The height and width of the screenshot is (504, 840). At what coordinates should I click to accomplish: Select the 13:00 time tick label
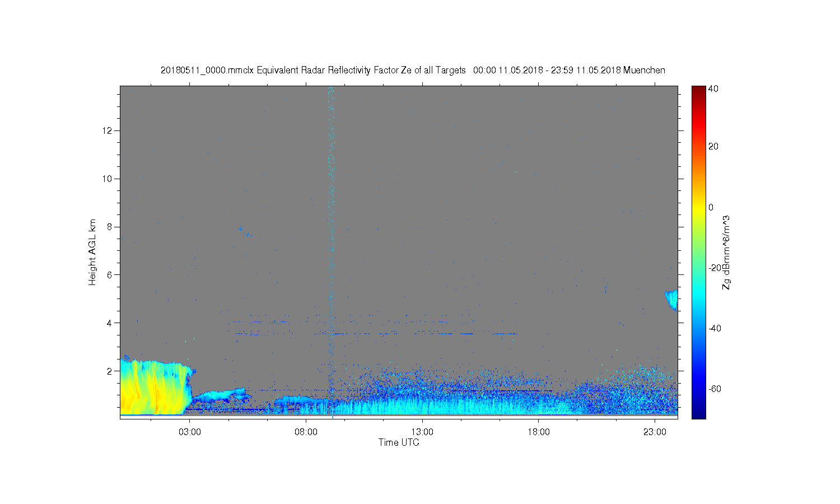coord(422,432)
